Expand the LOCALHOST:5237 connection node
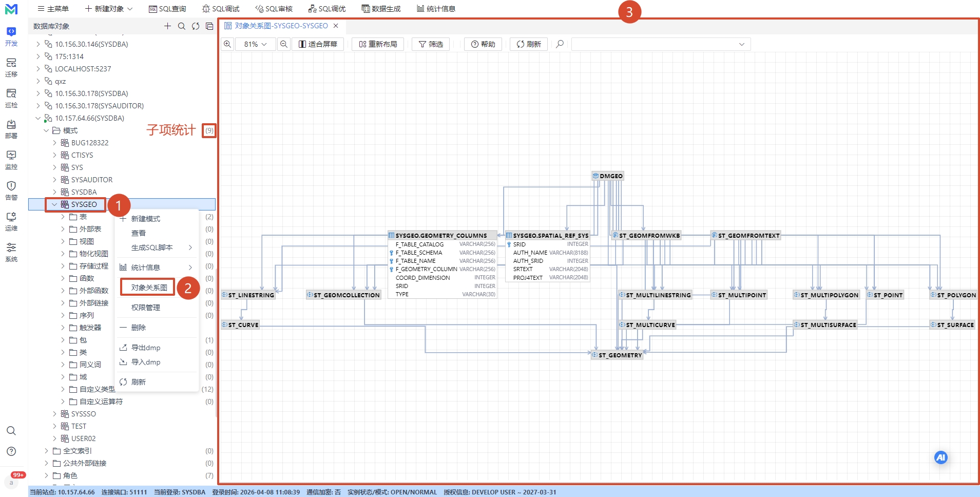The height and width of the screenshot is (497, 980). tap(38, 69)
